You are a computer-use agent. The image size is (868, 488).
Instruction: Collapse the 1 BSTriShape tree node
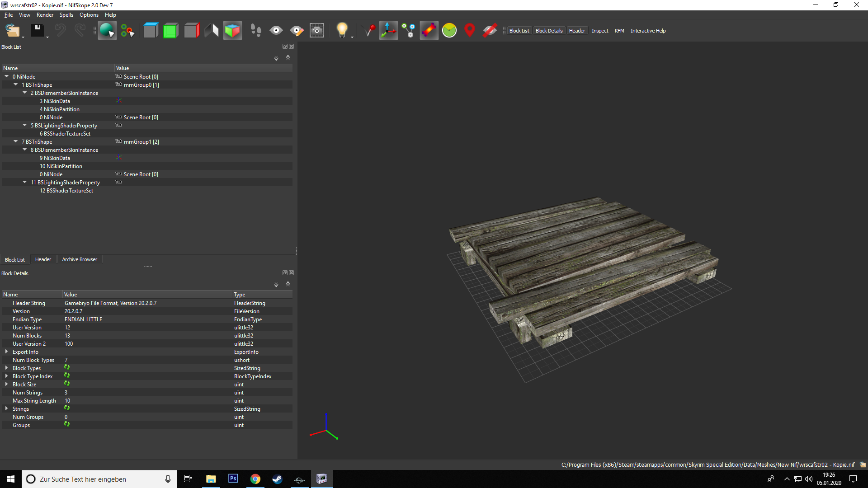[16, 84]
